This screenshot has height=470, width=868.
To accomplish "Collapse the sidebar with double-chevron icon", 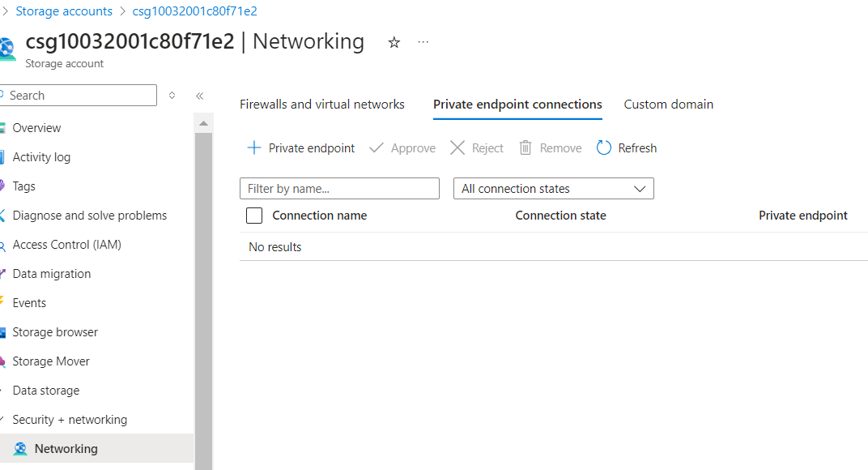I will point(199,96).
